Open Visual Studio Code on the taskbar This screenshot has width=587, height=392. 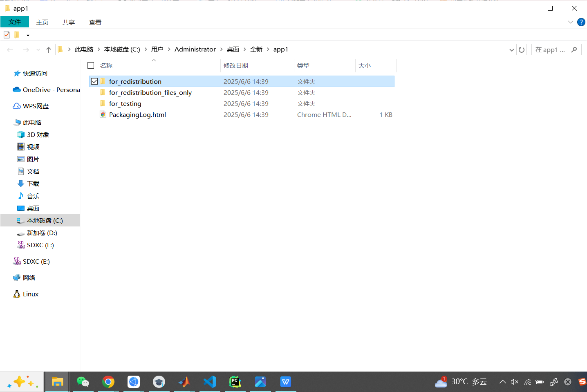click(x=210, y=382)
